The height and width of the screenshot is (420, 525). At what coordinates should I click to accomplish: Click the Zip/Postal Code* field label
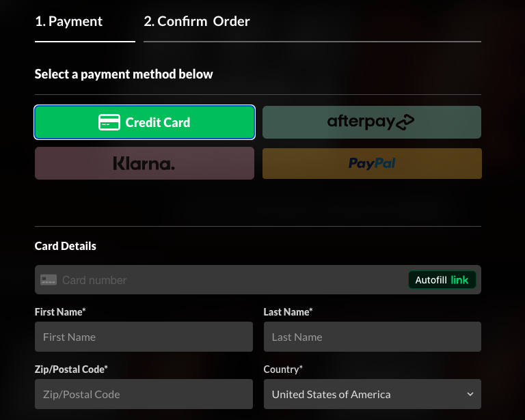[71, 369]
